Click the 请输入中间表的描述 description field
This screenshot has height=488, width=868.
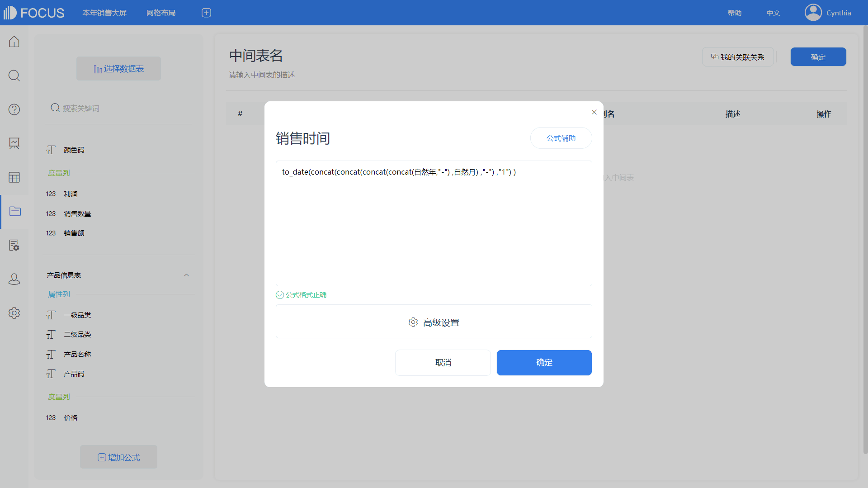click(x=262, y=75)
